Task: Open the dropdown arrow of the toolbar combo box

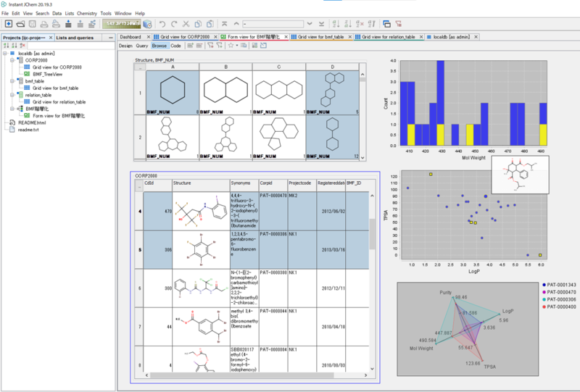Action: pyautogui.click(x=310, y=24)
